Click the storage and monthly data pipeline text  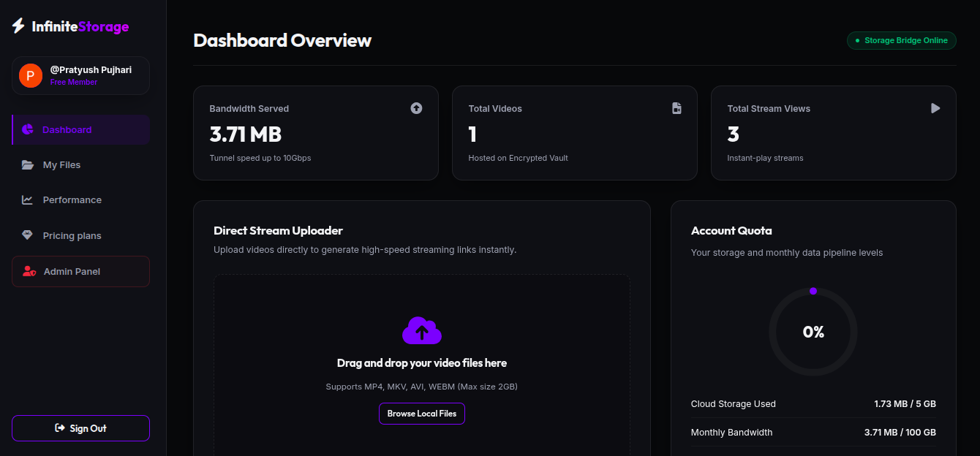pos(787,253)
